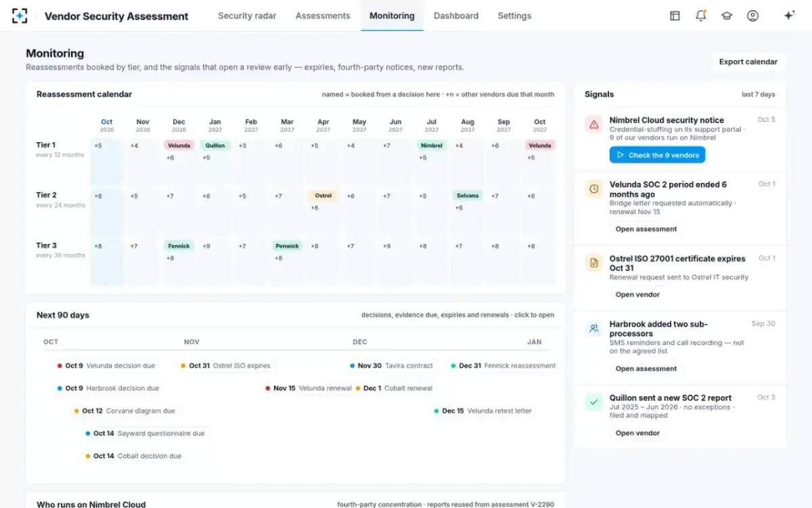Click the Tier 1 row label
Screen dimensions: 812x508
tap(46, 144)
